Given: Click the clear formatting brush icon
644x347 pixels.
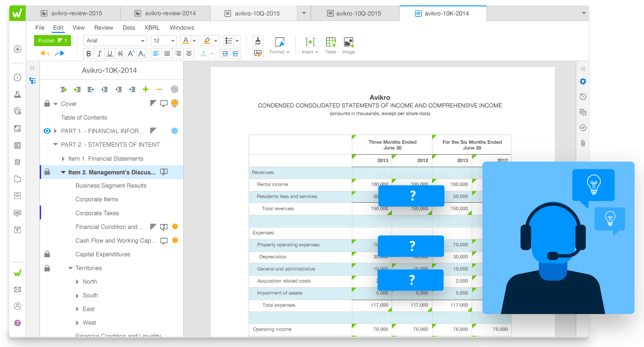Looking at the screenshot, I should tap(258, 41).
